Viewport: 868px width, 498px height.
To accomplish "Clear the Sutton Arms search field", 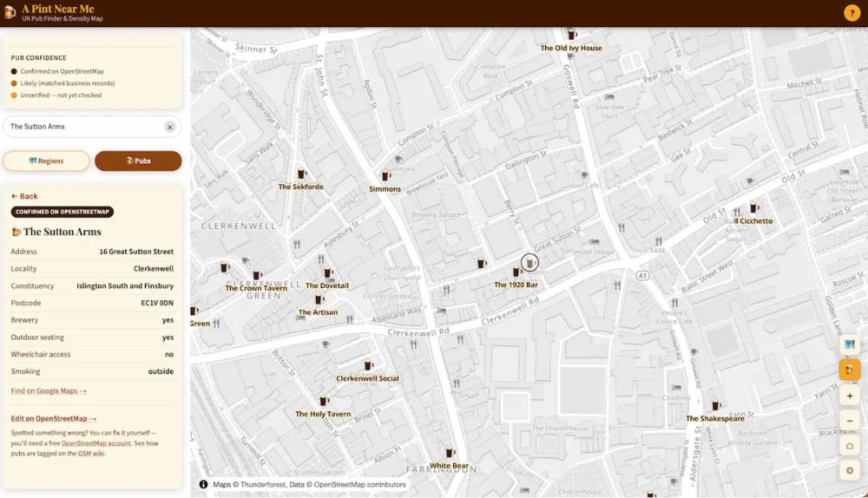I will (170, 128).
